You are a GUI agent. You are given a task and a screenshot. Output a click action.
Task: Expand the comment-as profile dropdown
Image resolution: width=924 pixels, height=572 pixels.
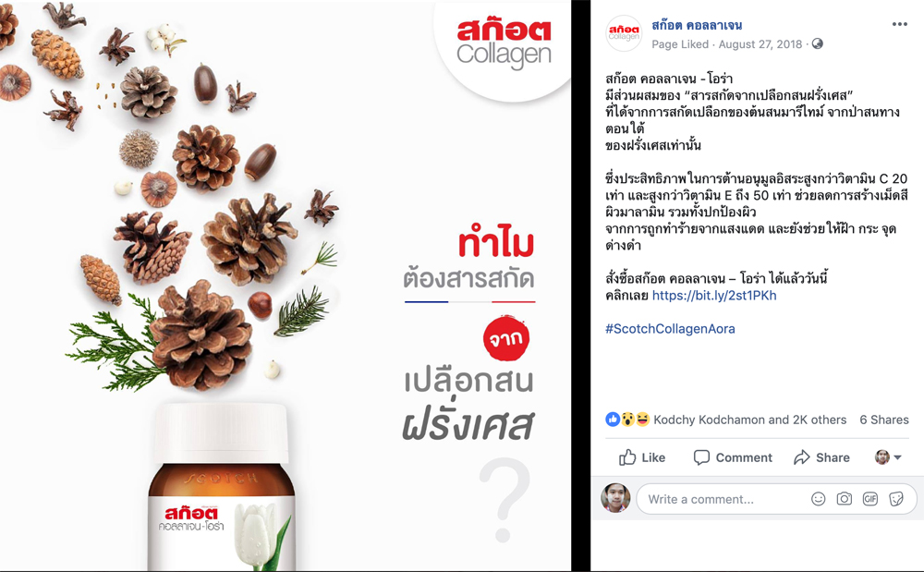coord(888,457)
